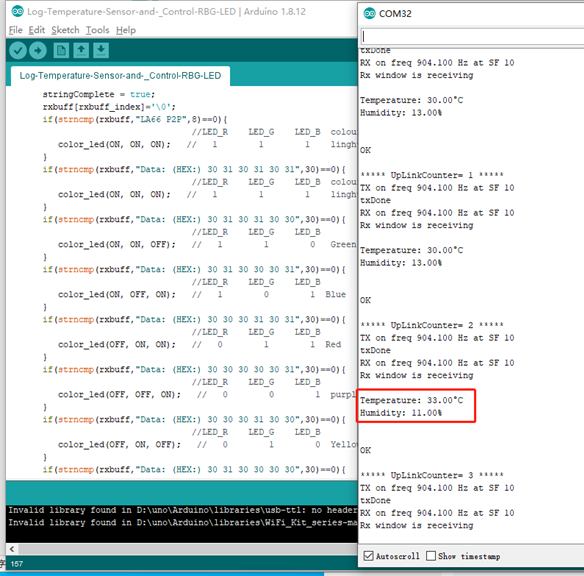Viewport: 584px width, 576px height.
Task: Click the COM32 window Arduino logo icon
Action: (369, 14)
